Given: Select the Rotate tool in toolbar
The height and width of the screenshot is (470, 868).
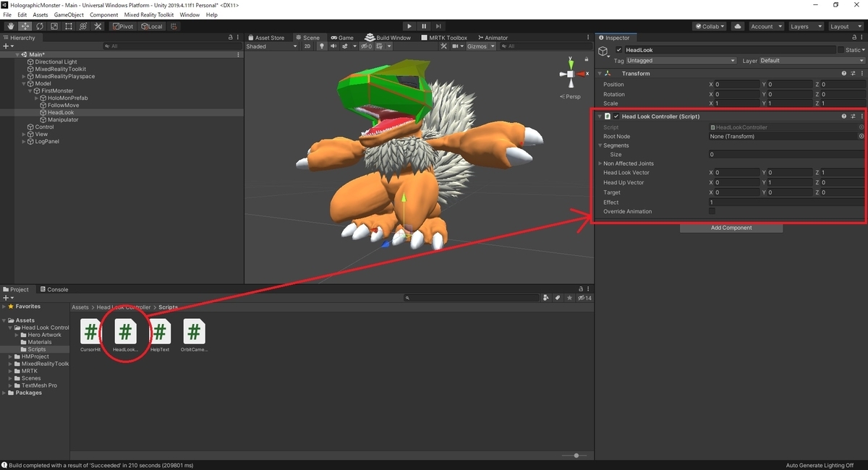Looking at the screenshot, I should 39,26.
